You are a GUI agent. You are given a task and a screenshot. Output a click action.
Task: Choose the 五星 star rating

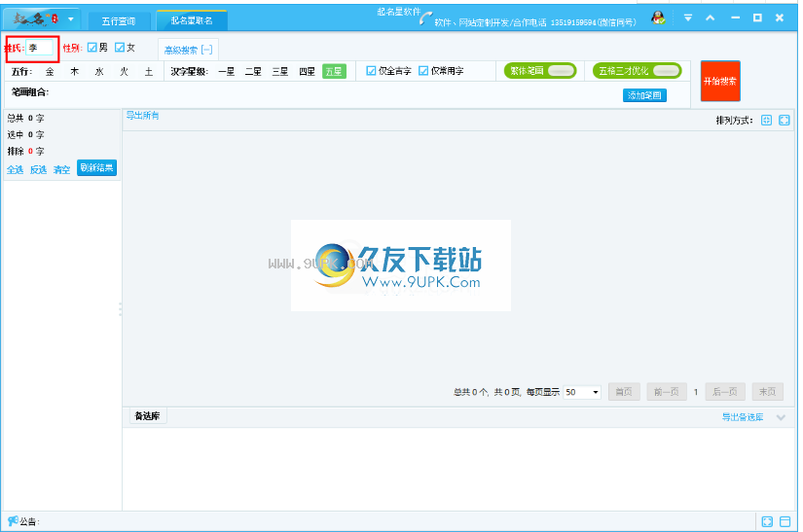(334, 72)
